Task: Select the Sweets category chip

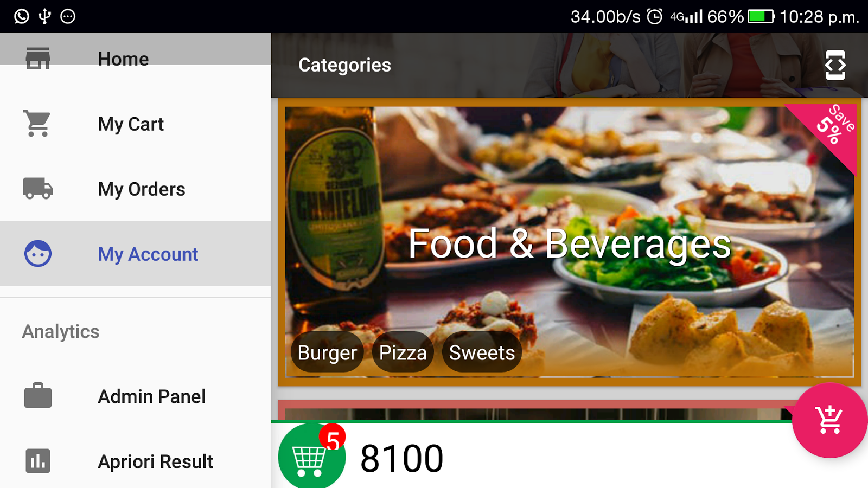Action: 482,352
